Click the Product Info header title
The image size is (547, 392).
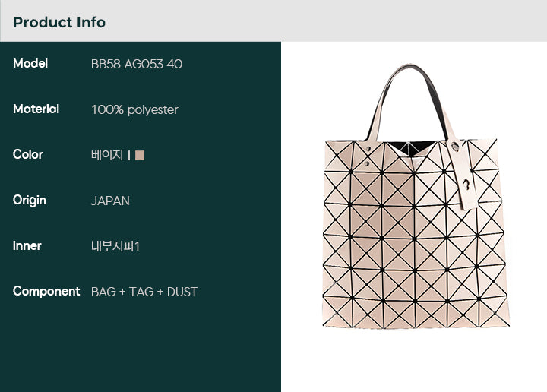pyautogui.click(x=59, y=22)
